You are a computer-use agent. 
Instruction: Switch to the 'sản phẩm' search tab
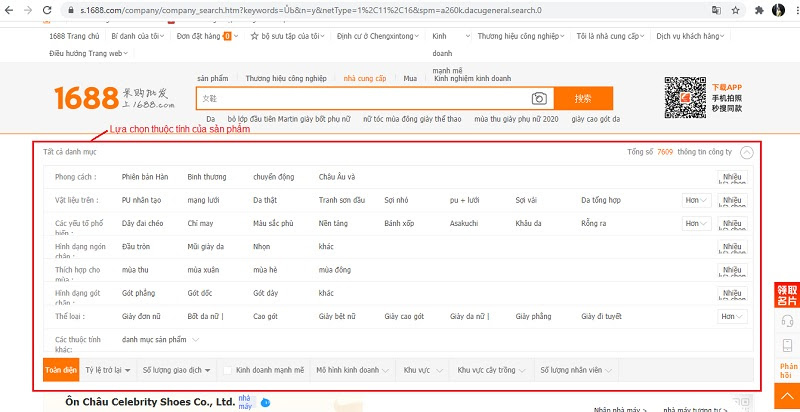tap(212, 77)
